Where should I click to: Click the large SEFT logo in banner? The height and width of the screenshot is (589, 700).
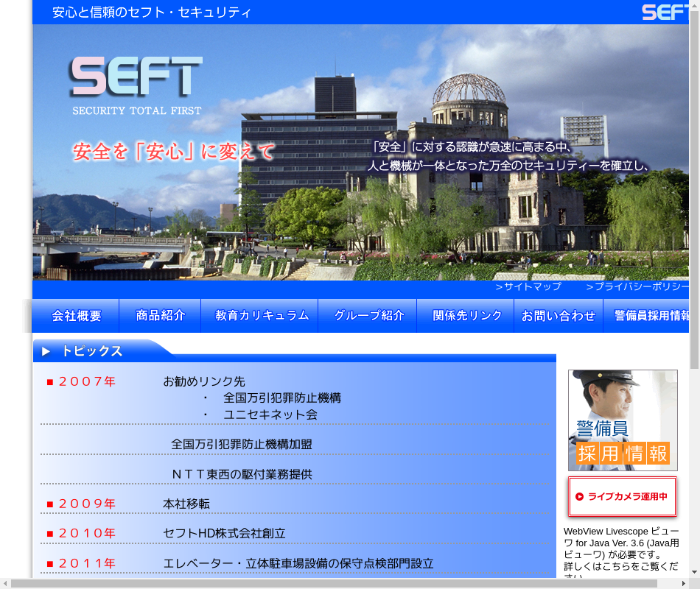coord(136,77)
